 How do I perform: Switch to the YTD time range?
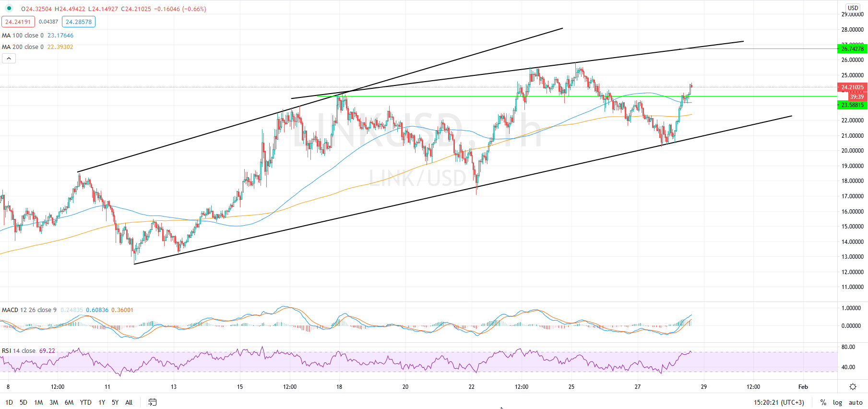coord(86,402)
